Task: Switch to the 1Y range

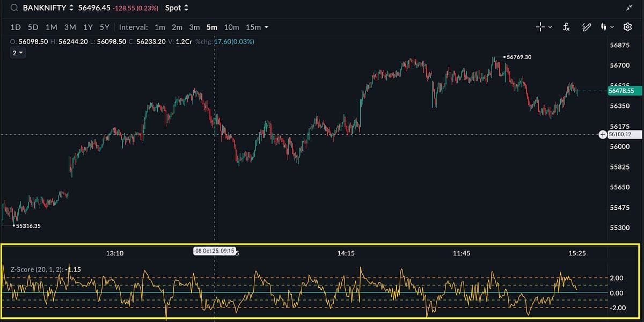Action: [x=87, y=27]
